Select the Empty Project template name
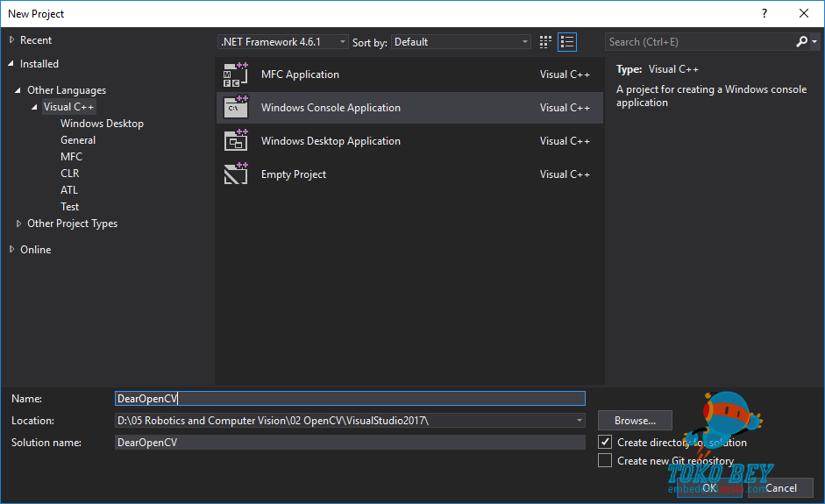825x504 pixels. [294, 174]
